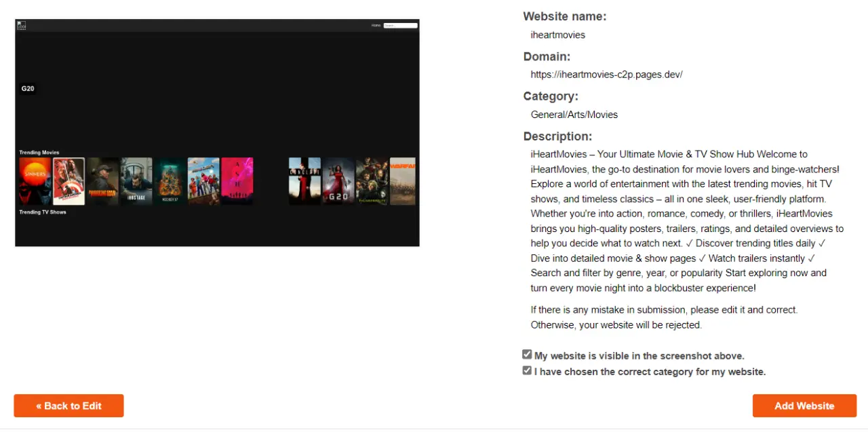The width and height of the screenshot is (868, 441).
Task: Go back using the Back to Edit button
Action: pos(68,406)
